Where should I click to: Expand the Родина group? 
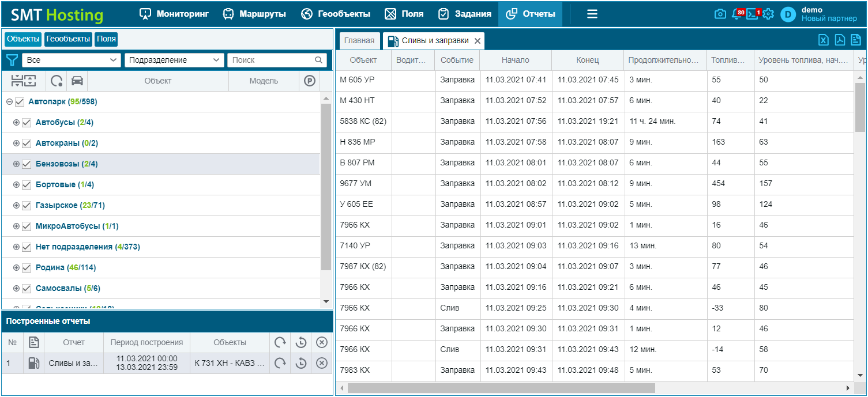coord(16,268)
